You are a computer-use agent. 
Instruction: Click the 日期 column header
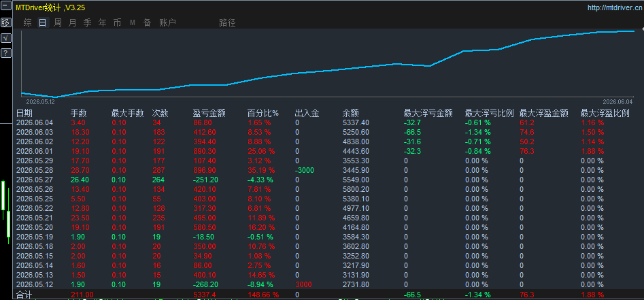24,113
